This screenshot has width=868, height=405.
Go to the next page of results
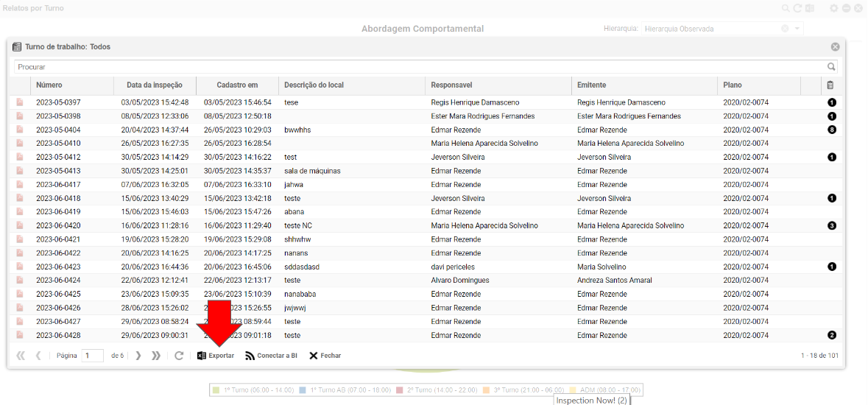pos(138,356)
